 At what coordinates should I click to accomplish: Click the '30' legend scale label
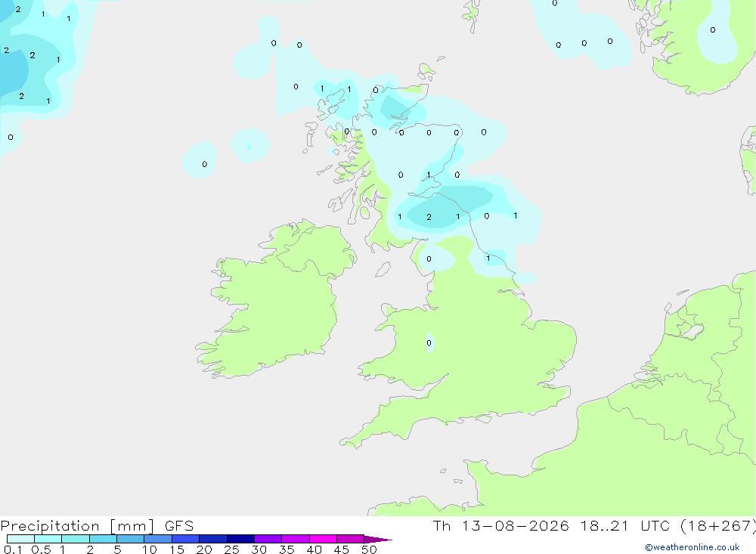coord(259,549)
